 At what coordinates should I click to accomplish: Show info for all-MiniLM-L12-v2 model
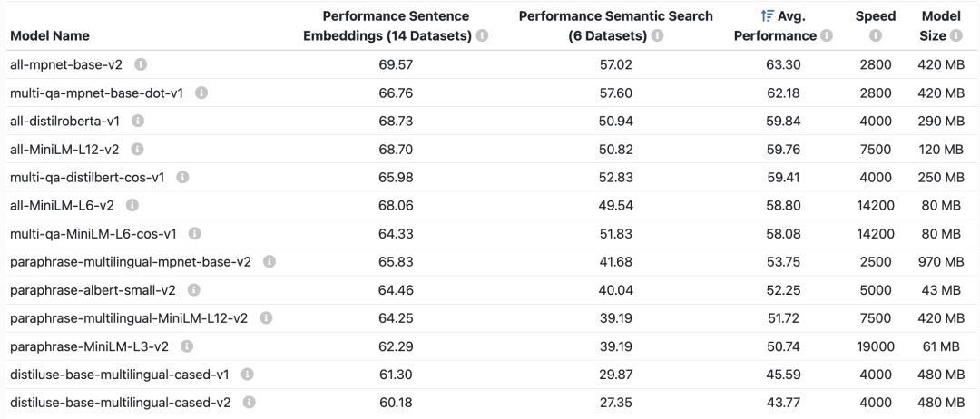(138, 150)
